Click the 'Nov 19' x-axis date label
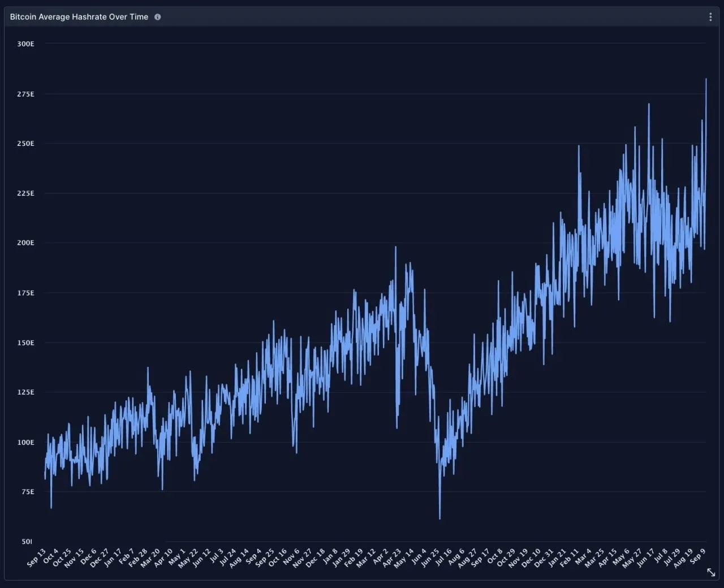The image size is (724, 588). 518,557
